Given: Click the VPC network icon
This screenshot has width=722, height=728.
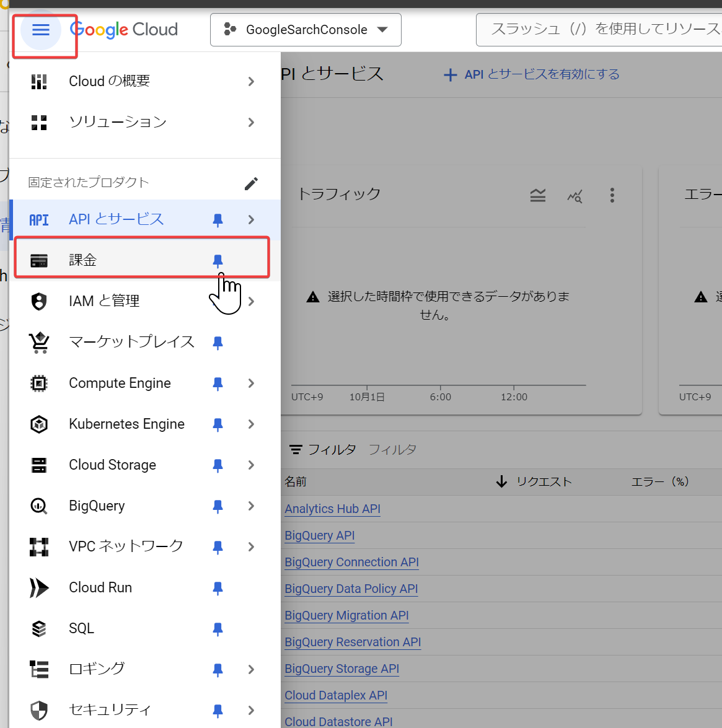Looking at the screenshot, I should click(x=39, y=547).
